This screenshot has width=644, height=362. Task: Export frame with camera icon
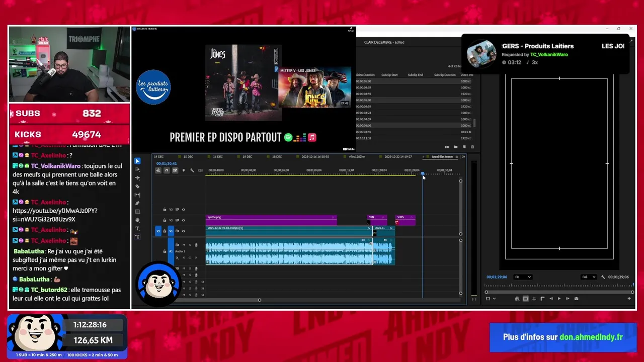(576, 299)
